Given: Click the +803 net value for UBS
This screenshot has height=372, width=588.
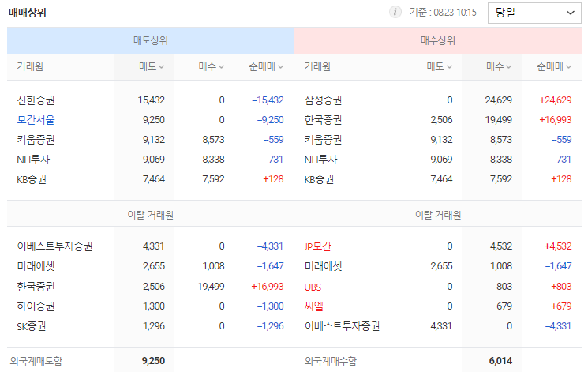Looking at the screenshot, I should click(x=561, y=287).
